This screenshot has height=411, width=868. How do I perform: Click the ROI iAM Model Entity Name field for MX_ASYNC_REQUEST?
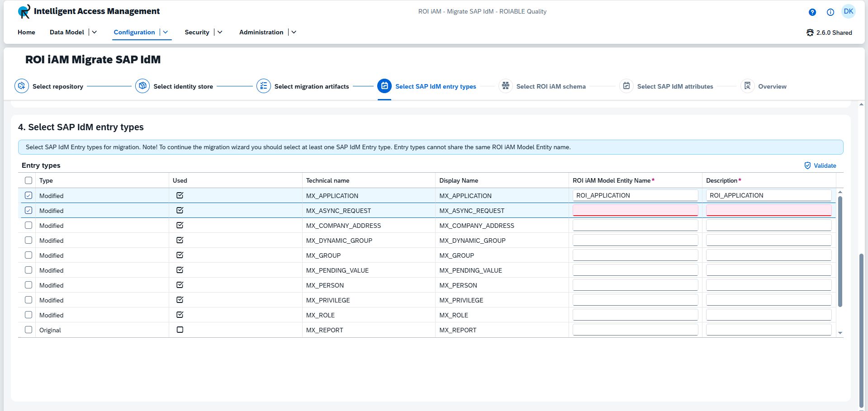[x=635, y=210]
